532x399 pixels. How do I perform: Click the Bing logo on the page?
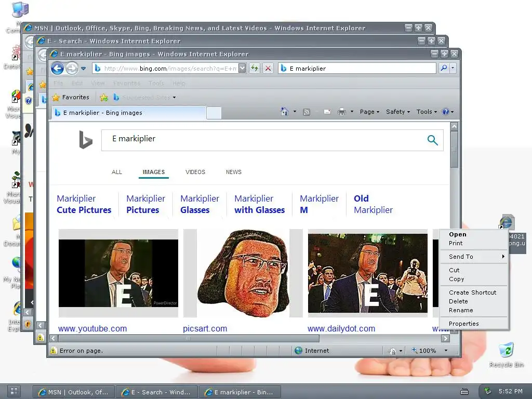coord(86,139)
